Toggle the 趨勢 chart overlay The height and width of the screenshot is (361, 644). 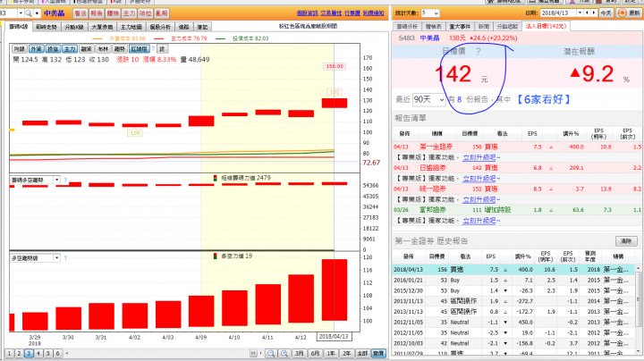pos(120,49)
